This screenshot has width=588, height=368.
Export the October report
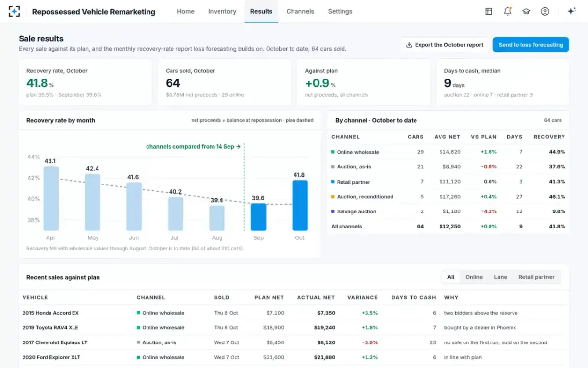click(x=445, y=45)
